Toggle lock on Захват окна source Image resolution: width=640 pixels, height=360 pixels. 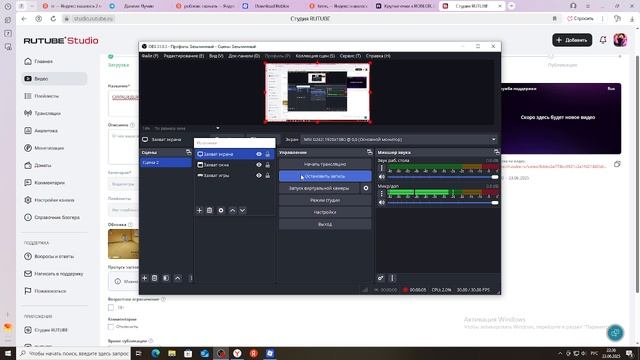click(x=268, y=165)
